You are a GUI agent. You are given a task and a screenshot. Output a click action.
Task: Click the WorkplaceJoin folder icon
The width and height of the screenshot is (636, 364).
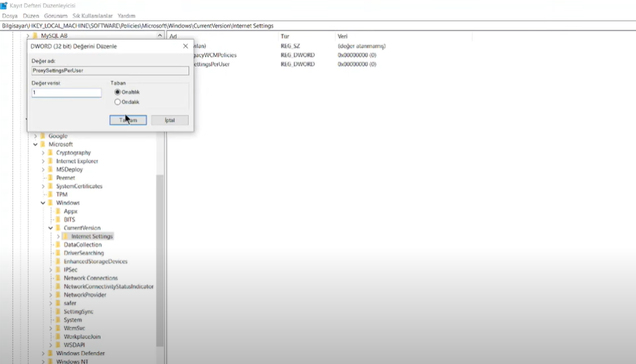(x=58, y=337)
